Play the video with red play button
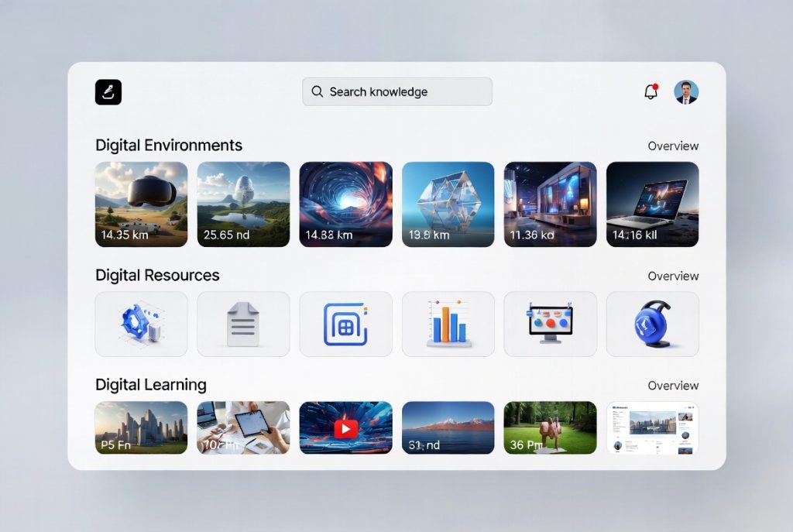The height and width of the screenshot is (532, 793). point(345,427)
